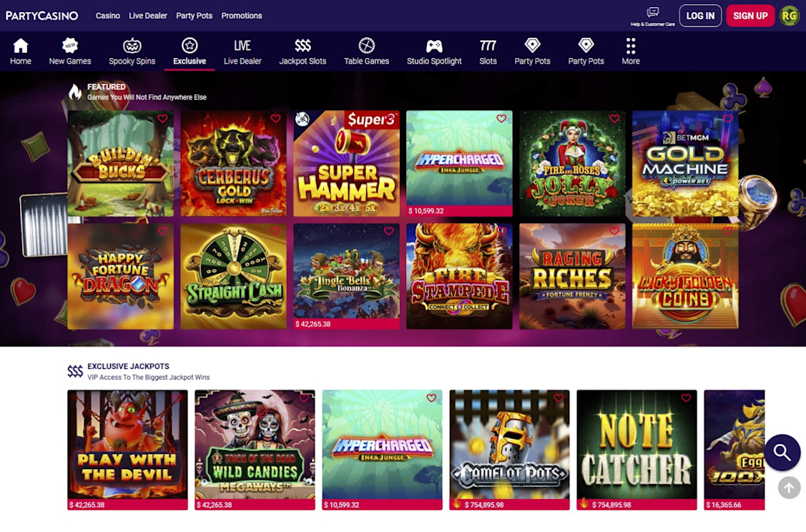This screenshot has width=806, height=532.
Task: Click the $ 42,265.38 Jingle Bells jackpot amount
Action: (x=313, y=325)
